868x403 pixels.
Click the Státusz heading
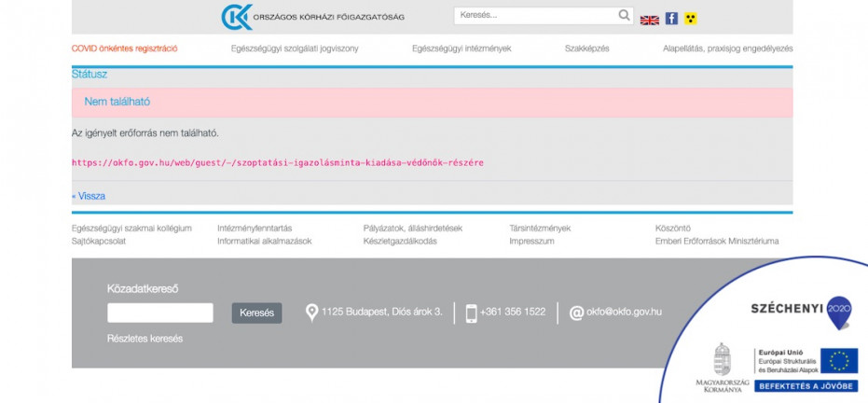(x=90, y=75)
